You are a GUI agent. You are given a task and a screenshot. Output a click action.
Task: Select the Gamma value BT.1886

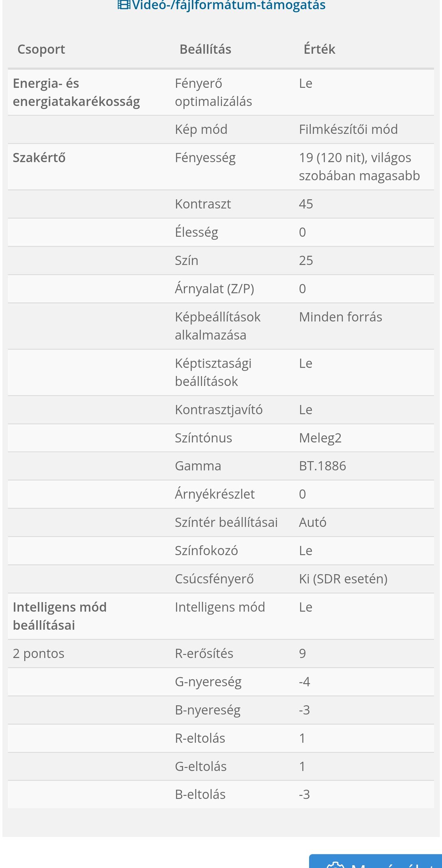(x=322, y=466)
